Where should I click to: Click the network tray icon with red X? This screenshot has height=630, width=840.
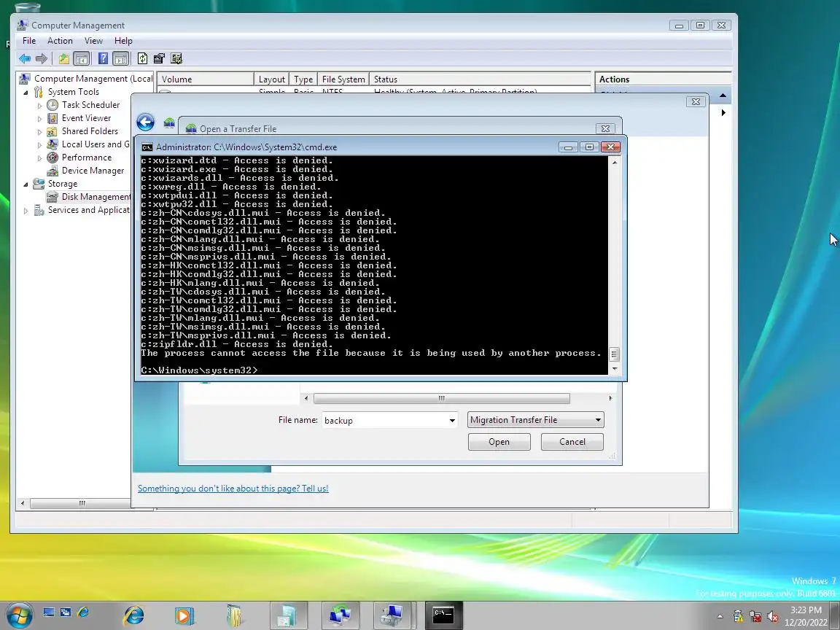[755, 616]
